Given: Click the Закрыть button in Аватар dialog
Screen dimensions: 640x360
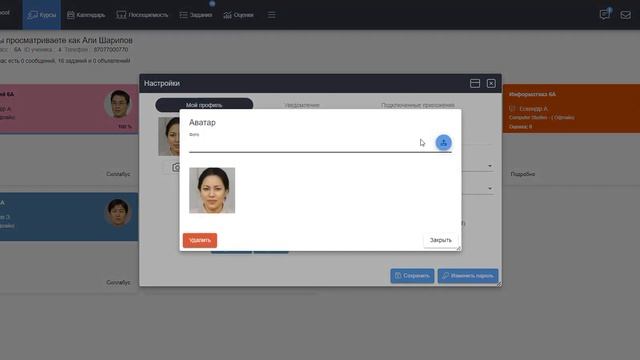Looking at the screenshot, I should click(x=440, y=240).
